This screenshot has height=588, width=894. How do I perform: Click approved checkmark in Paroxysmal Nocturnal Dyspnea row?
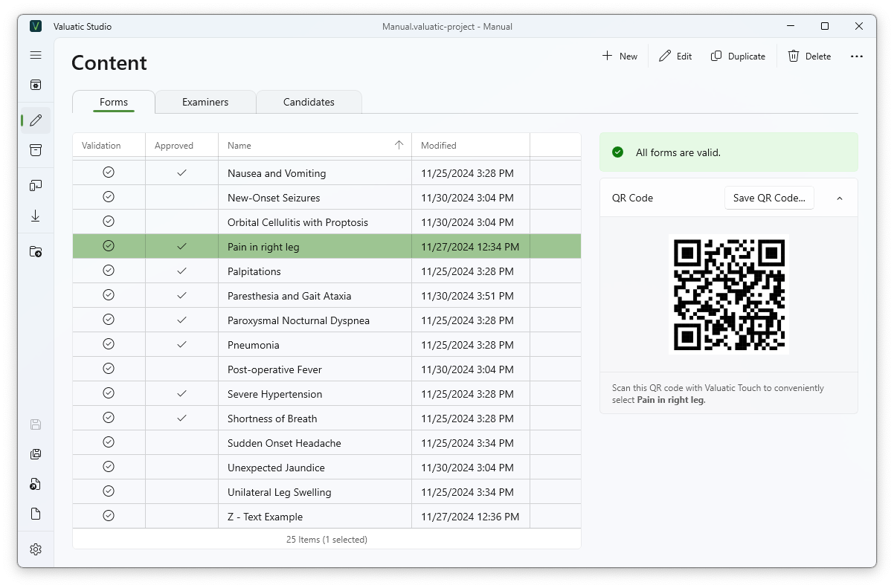coord(181,320)
